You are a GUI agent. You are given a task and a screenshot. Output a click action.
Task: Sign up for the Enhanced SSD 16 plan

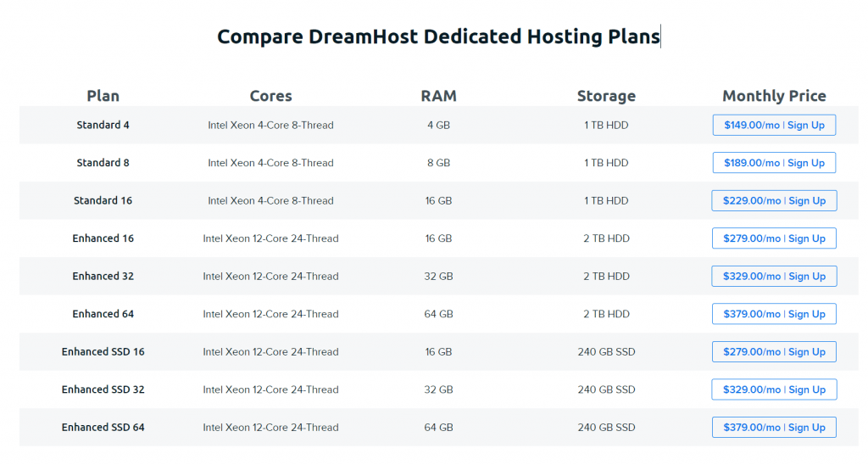(x=774, y=352)
